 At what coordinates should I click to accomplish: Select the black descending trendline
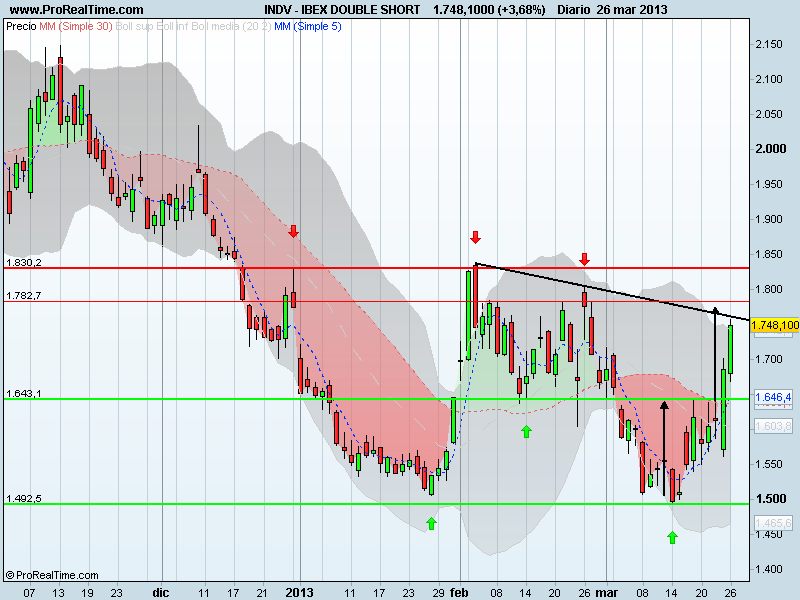(612, 292)
